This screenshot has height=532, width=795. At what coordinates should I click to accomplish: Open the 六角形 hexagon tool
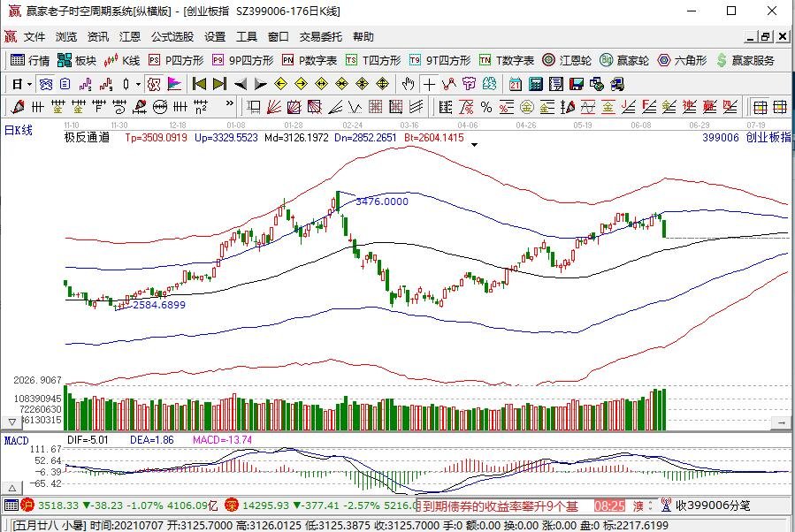pos(682,60)
